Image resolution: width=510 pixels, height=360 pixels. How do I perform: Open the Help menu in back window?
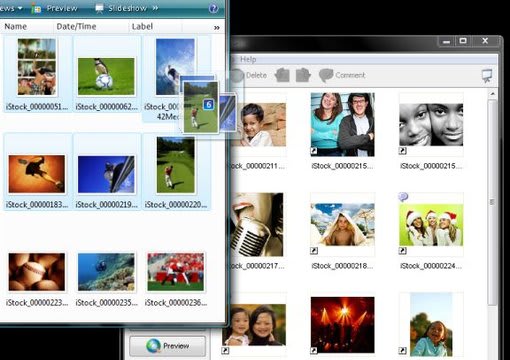(248, 59)
